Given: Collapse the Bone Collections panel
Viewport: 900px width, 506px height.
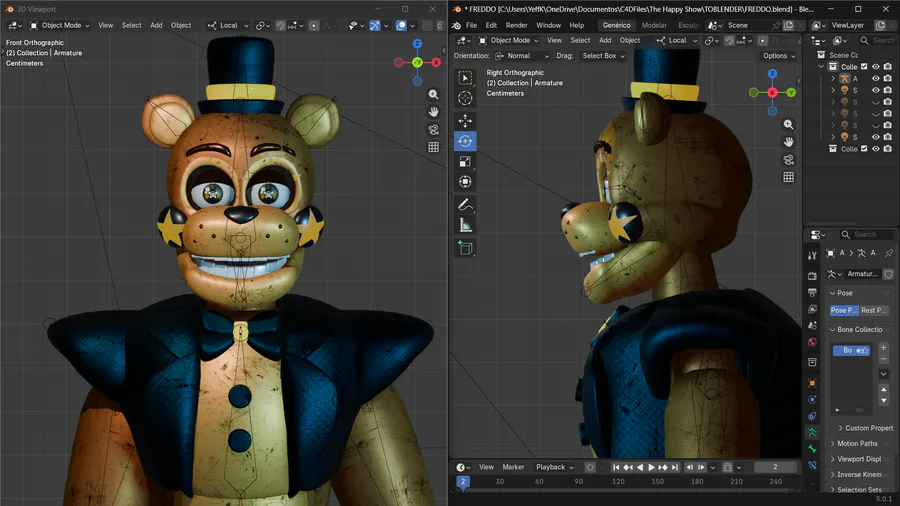Looking at the screenshot, I should (858, 329).
